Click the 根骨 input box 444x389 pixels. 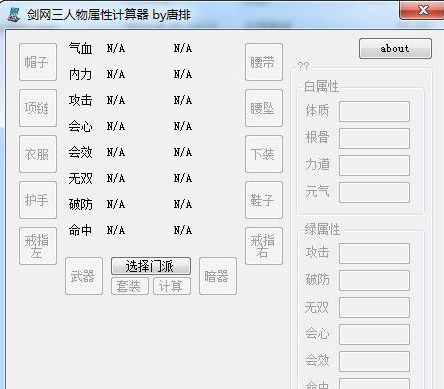[374, 138]
